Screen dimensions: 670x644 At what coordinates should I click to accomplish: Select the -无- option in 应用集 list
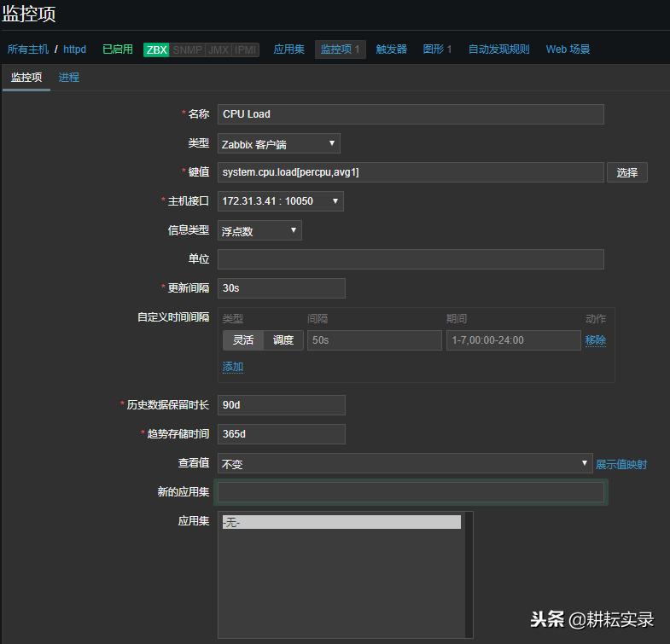coord(341,522)
